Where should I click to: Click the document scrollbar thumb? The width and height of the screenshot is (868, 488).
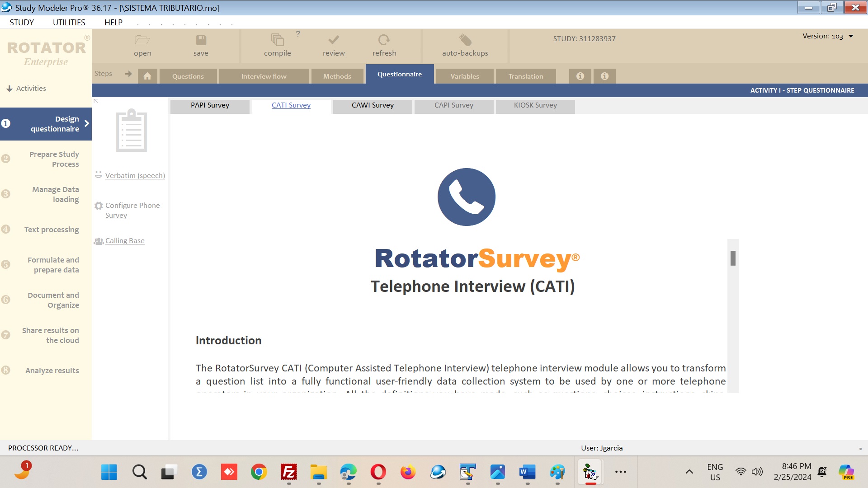click(x=733, y=258)
